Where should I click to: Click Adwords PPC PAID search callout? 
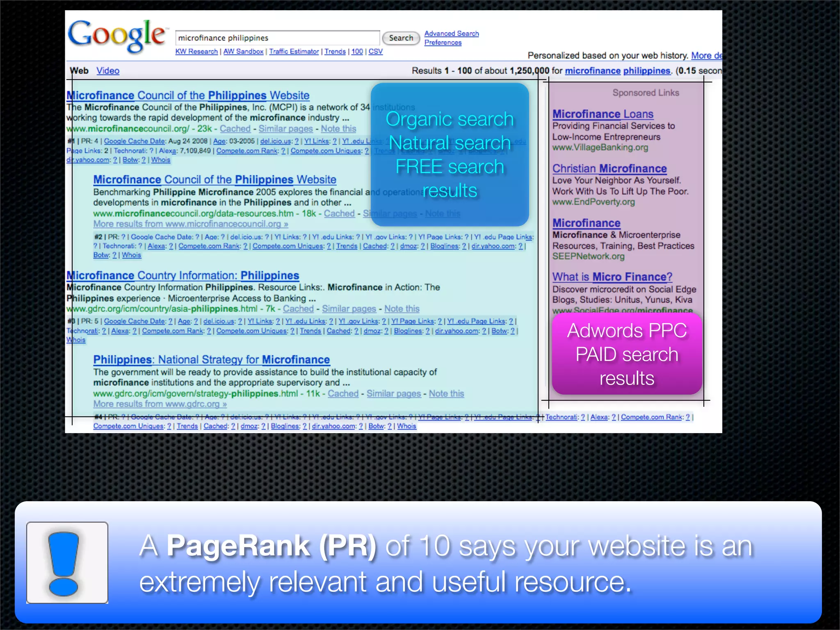[627, 354]
